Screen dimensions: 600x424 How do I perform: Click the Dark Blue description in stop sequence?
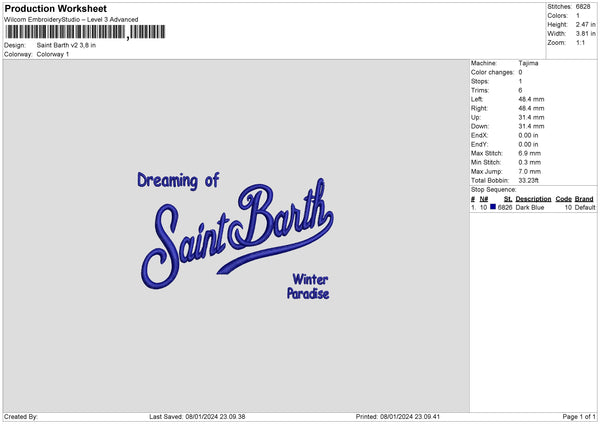[x=530, y=207]
